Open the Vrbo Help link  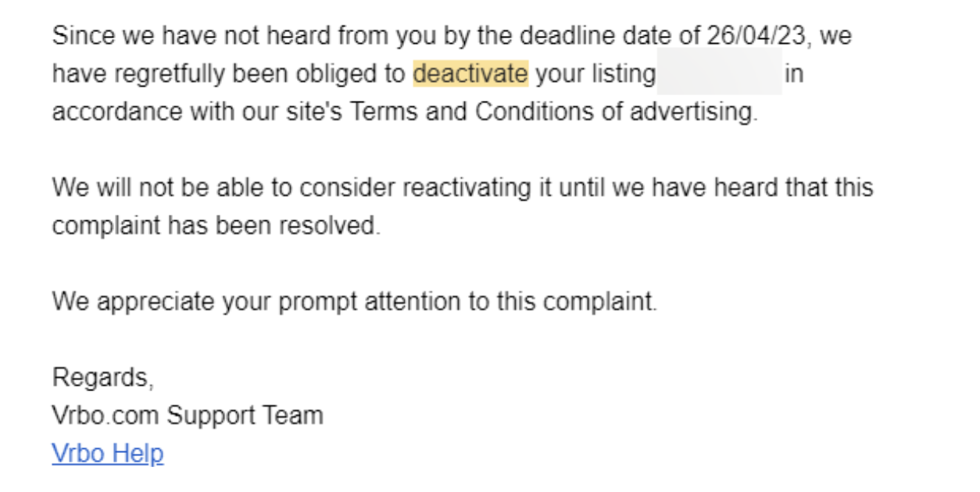108,453
